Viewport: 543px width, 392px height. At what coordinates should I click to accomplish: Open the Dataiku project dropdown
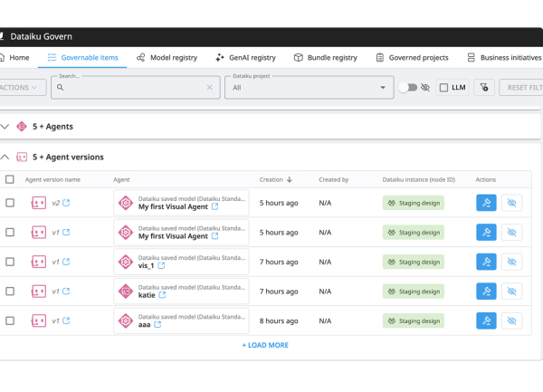pos(309,88)
